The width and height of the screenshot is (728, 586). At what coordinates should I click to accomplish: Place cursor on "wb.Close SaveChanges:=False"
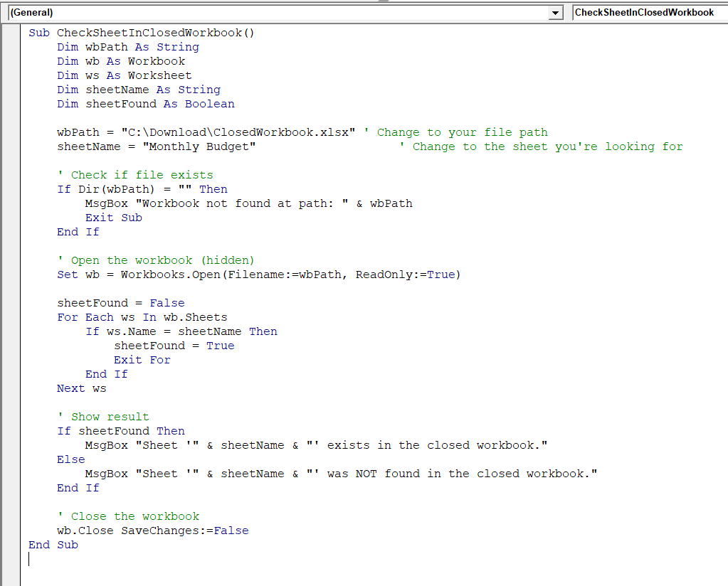click(x=152, y=531)
